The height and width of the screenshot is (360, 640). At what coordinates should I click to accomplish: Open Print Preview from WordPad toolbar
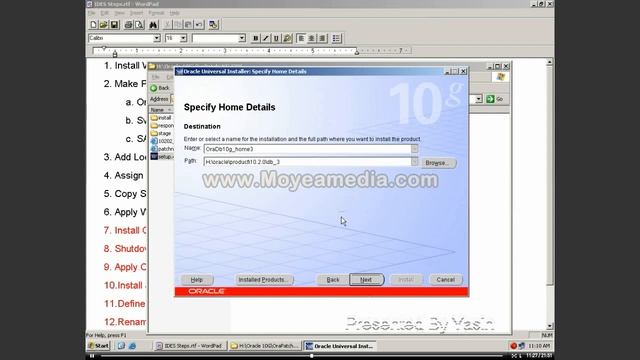pos(139,25)
